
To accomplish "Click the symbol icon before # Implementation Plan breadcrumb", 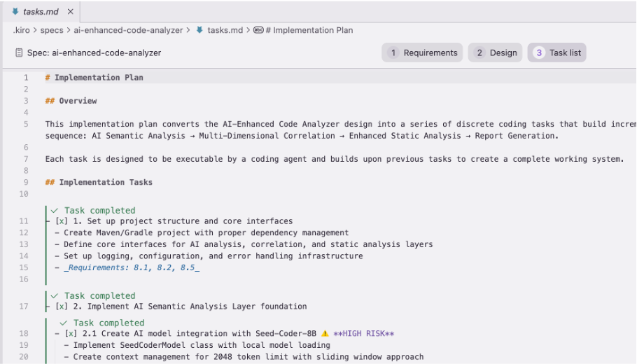I will 258,30.
